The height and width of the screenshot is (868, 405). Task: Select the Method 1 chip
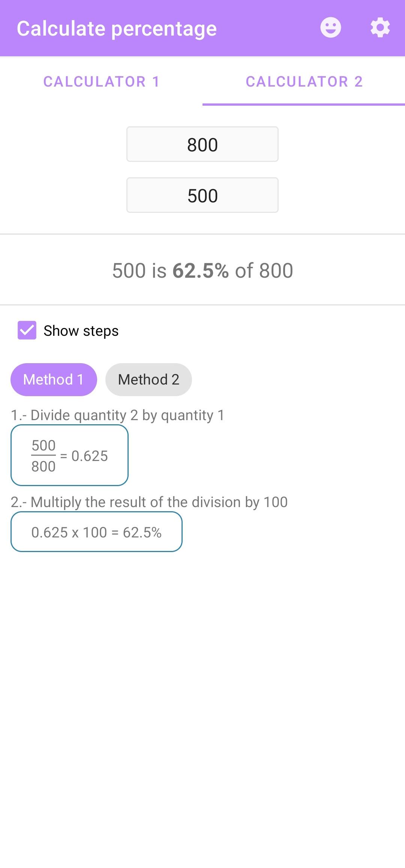(54, 380)
